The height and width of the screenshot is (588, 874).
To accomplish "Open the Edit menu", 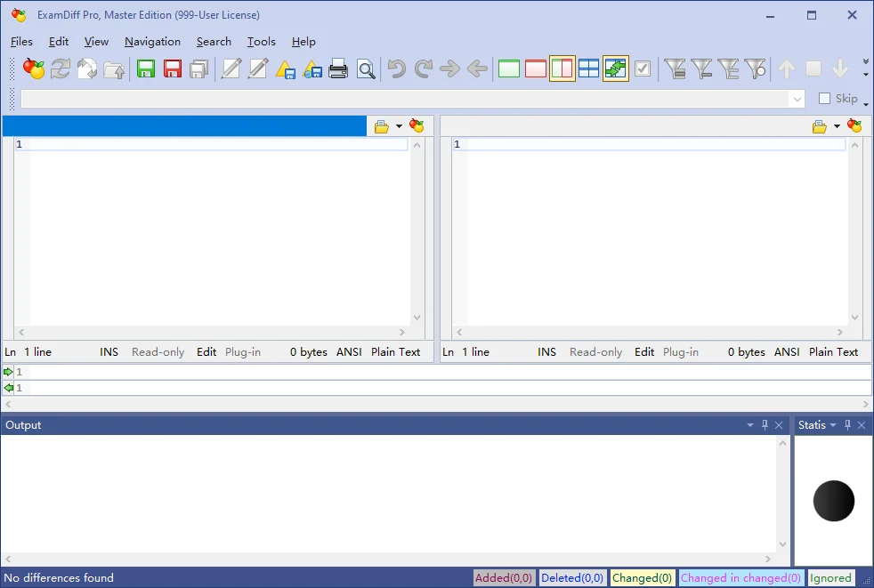I will 59,42.
